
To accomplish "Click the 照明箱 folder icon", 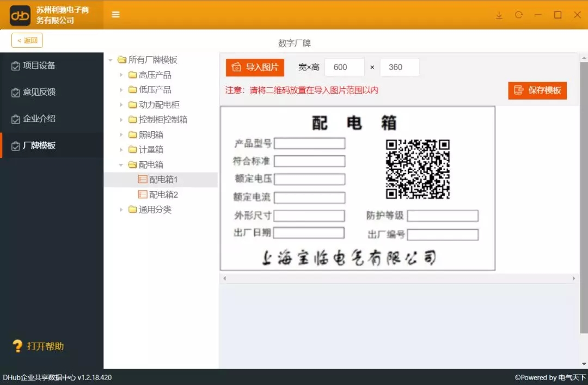I will pyautogui.click(x=132, y=135).
